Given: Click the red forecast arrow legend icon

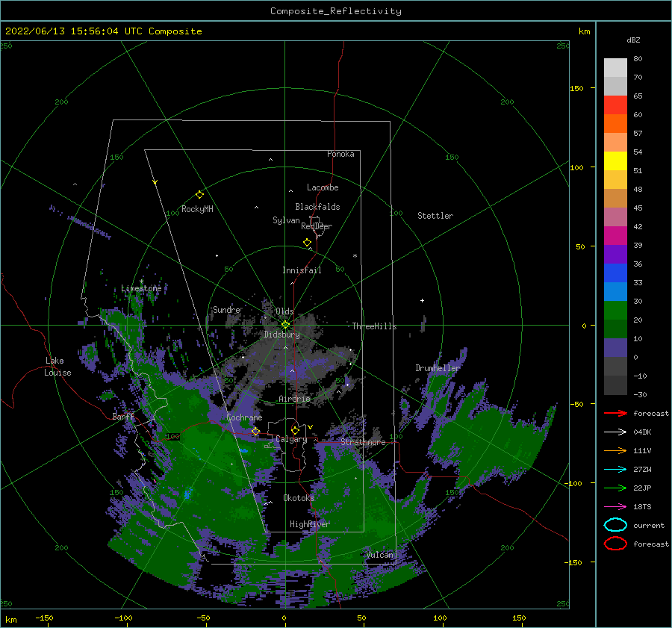Looking at the screenshot, I should tap(615, 413).
